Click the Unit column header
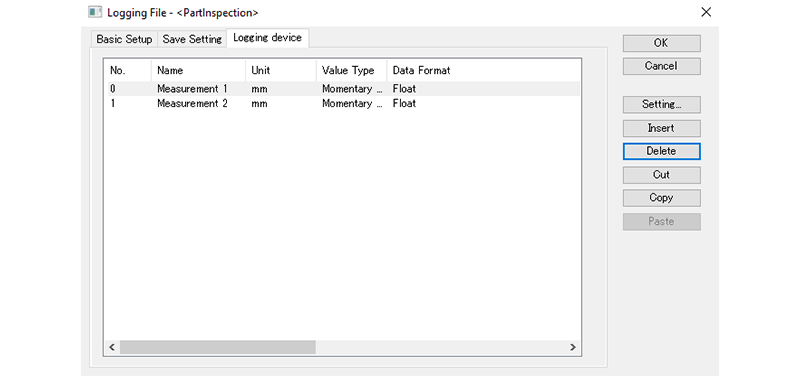 [281, 70]
